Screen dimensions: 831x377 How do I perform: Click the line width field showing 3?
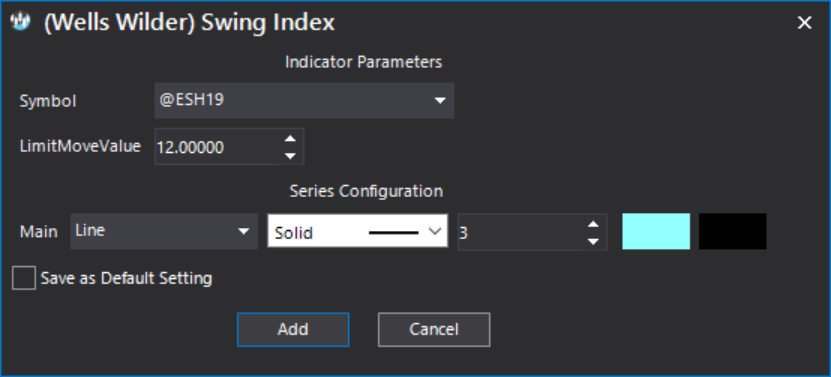tap(519, 232)
